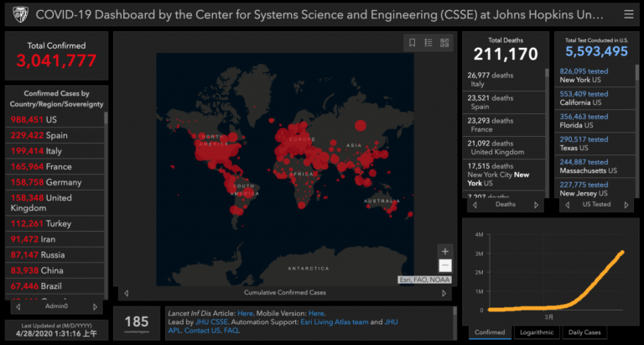This screenshot has width=644, height=345.
Task: Select the 23,521 deaths Spain entry
Action: click(503, 102)
